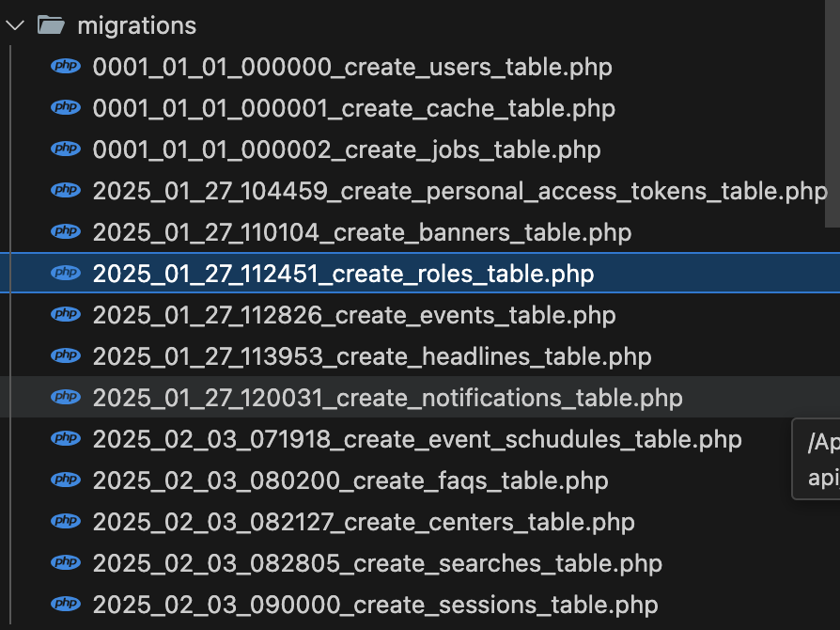The width and height of the screenshot is (840, 630).
Task: Open create_event_schudules_table.php migration
Action: pos(416,439)
